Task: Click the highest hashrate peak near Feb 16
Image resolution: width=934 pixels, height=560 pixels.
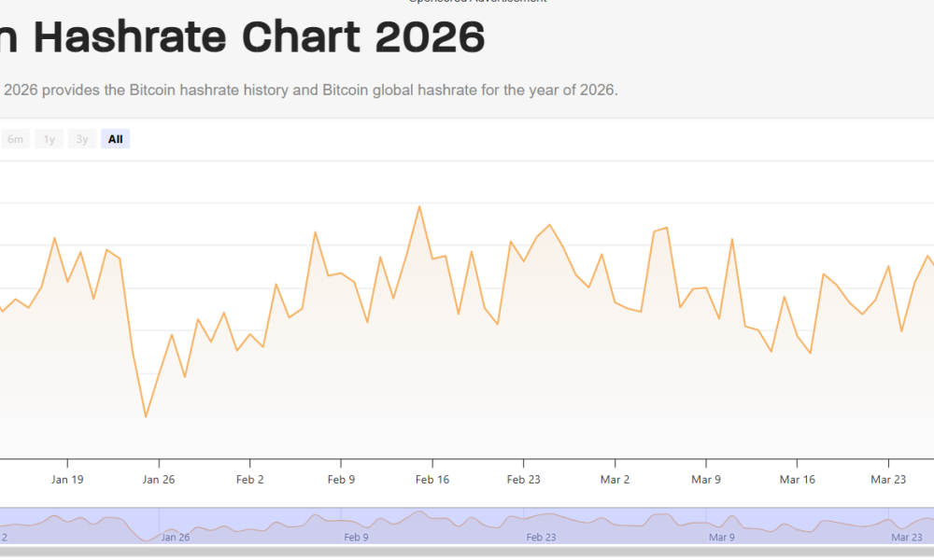Action: tap(419, 206)
